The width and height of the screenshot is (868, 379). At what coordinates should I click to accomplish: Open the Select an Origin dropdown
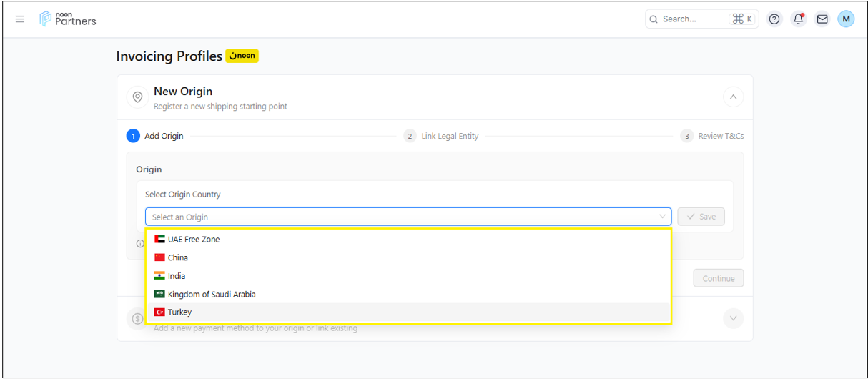coord(408,217)
